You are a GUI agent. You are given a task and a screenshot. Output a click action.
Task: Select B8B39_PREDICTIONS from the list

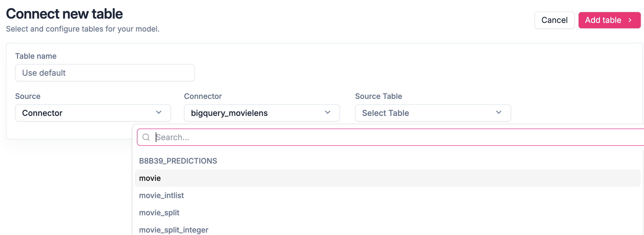coord(388,161)
